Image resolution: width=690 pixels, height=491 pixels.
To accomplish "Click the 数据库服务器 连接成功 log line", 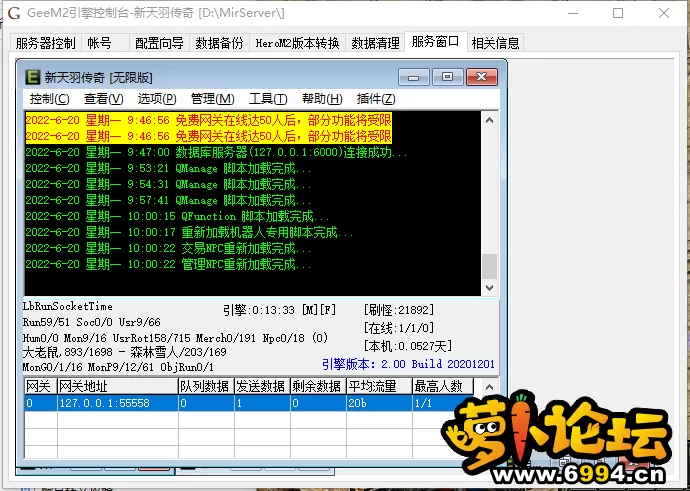I will point(217,153).
